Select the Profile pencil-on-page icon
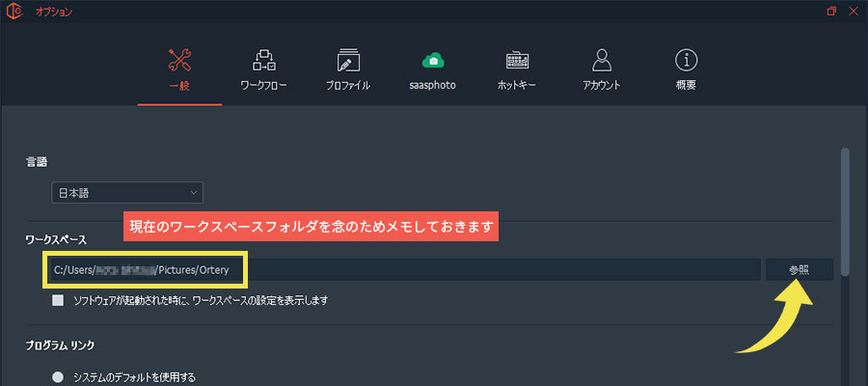868x386 pixels. [x=347, y=60]
